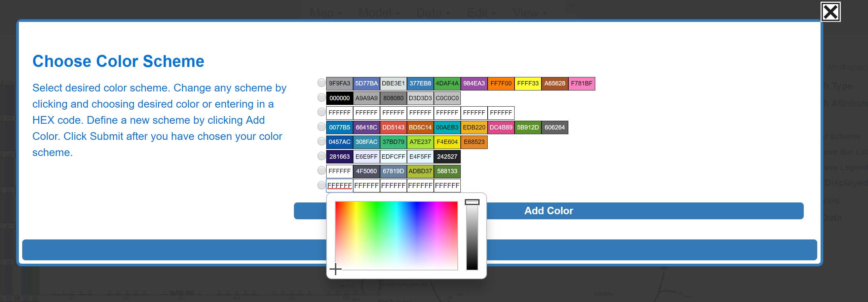Screen dimensions: 868x302
Task: Click the wide blue Submit bar
Action: point(419,250)
